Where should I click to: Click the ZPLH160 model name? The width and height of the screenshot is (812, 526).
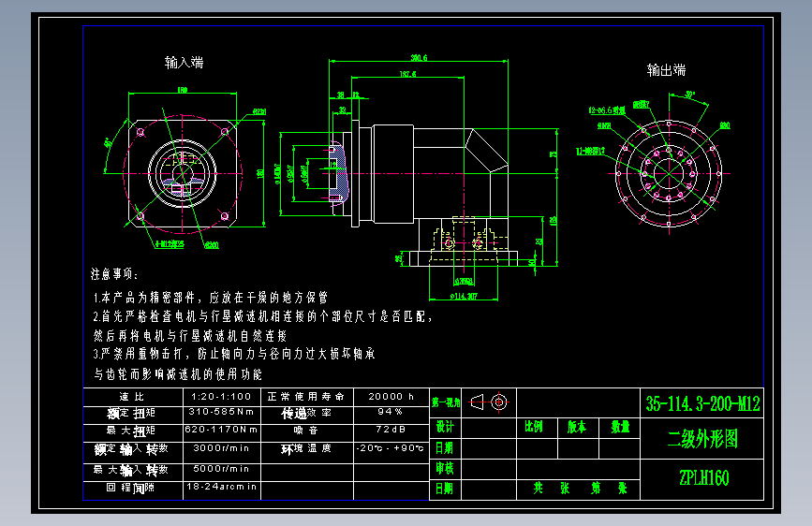pos(703,478)
